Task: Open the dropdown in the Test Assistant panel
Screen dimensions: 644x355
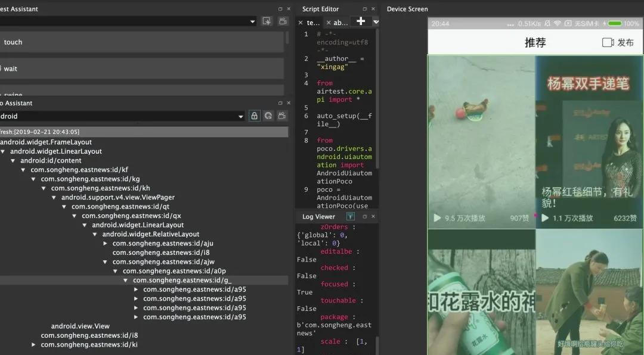Action: 252,21
